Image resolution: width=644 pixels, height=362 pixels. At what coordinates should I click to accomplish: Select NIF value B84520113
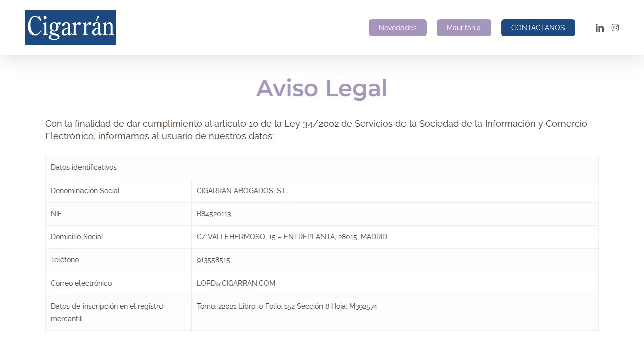[x=214, y=214]
